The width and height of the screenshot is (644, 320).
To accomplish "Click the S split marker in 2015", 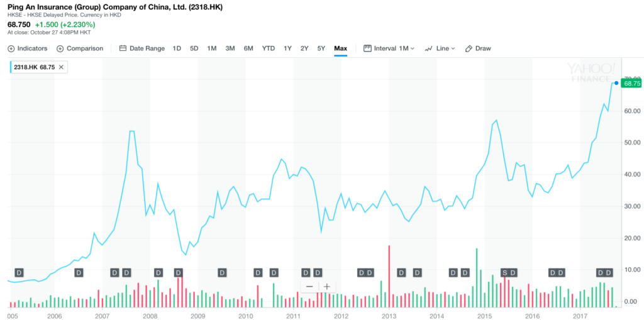I will [504, 272].
